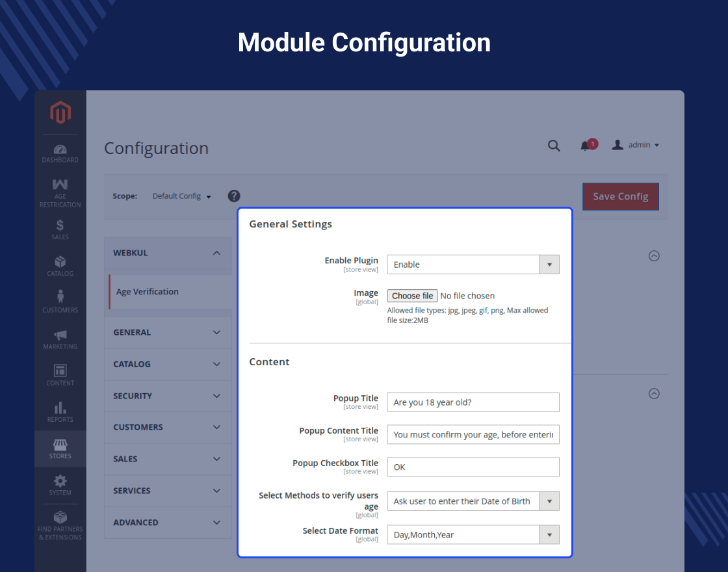Open the Age Restriction sidebar menu
The image size is (728, 572).
click(60, 193)
